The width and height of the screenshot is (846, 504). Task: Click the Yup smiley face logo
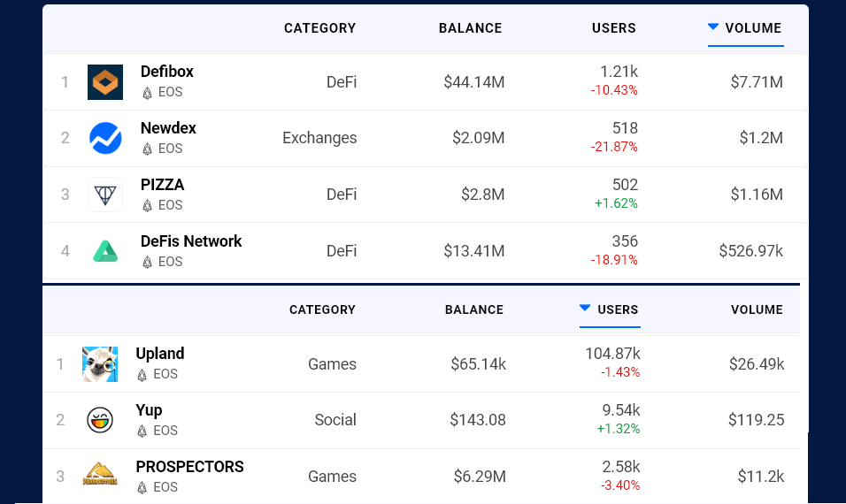pyautogui.click(x=100, y=420)
